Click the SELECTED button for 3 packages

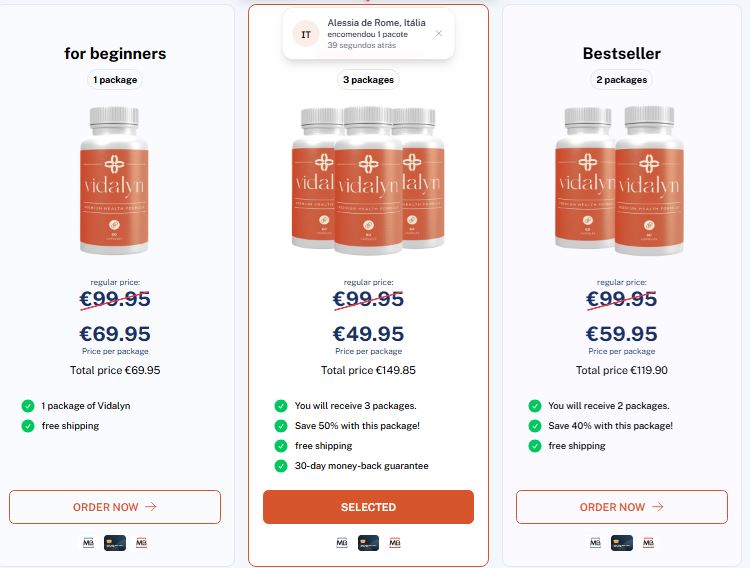(368, 507)
